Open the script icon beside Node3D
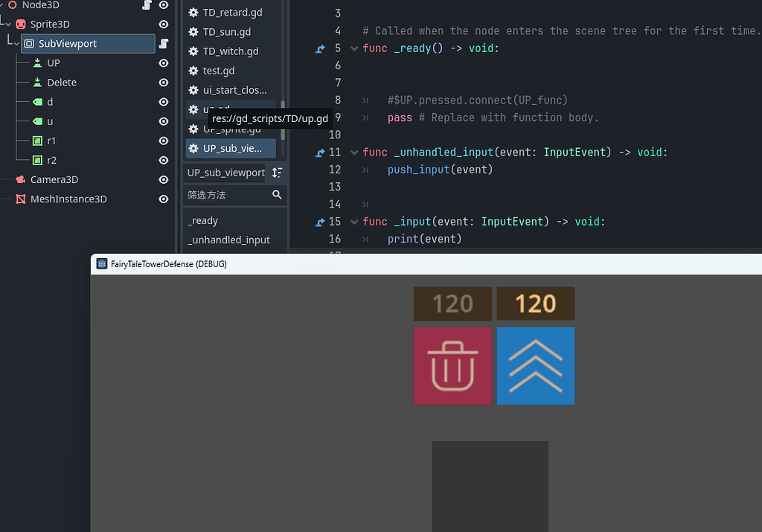 click(x=148, y=5)
